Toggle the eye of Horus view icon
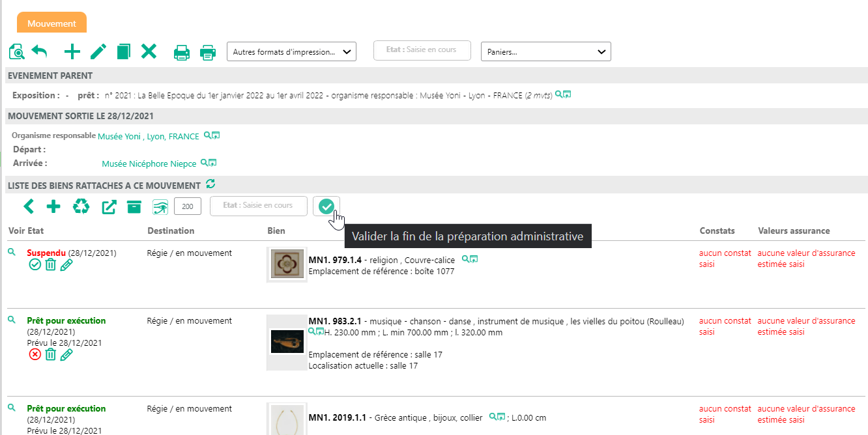868x435 pixels. click(x=160, y=207)
